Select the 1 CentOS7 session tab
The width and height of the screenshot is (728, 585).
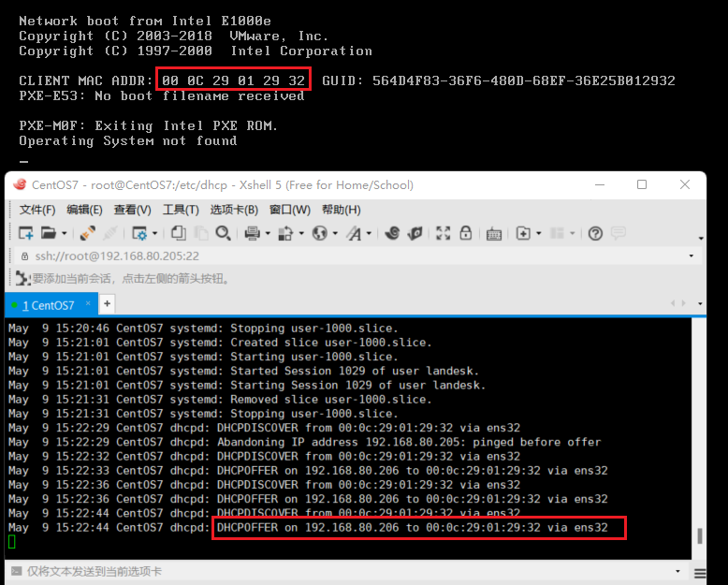[51, 305]
